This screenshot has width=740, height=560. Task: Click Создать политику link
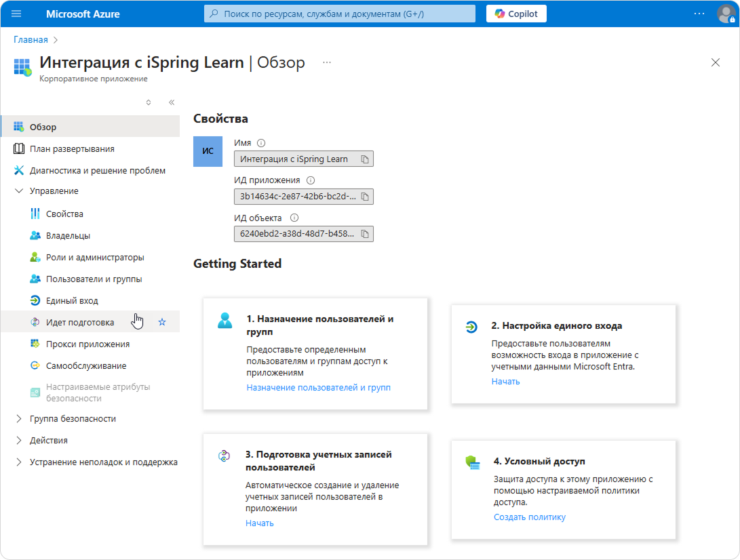point(530,517)
